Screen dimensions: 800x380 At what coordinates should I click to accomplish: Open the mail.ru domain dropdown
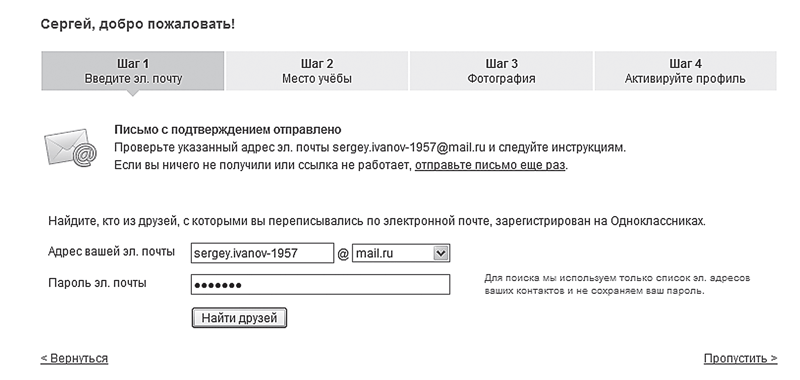(x=401, y=253)
